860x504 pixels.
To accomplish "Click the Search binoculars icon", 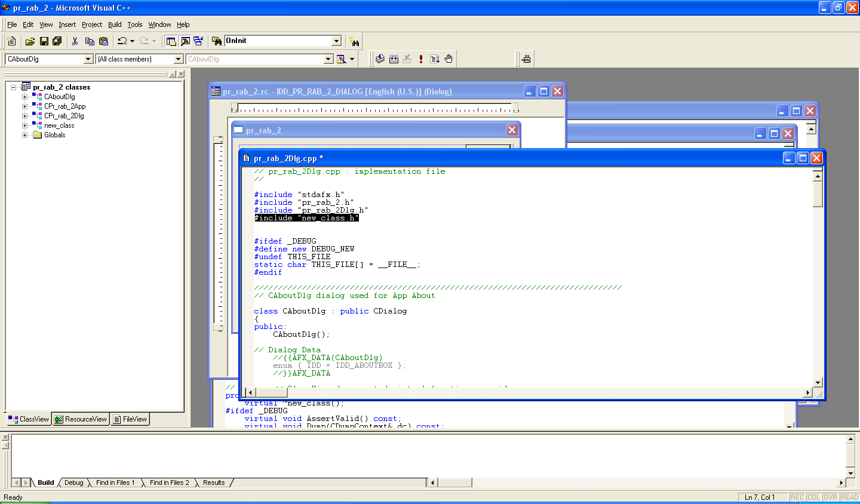I will [355, 41].
